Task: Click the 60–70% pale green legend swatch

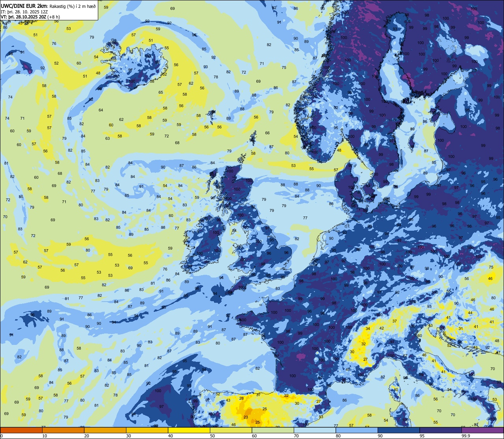Action: [273, 430]
